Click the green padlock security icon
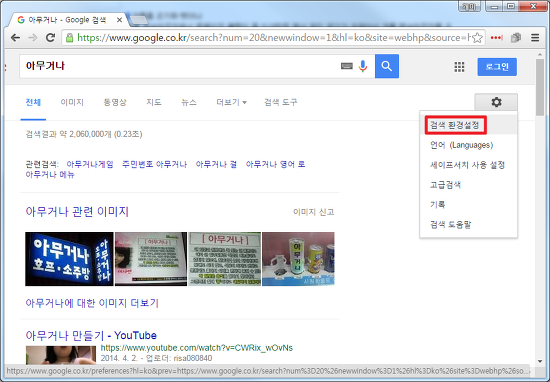 (69, 38)
